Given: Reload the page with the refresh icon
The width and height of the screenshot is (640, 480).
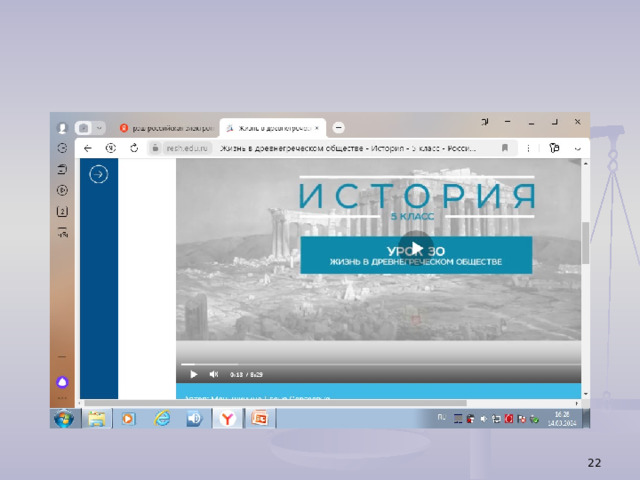Looking at the screenshot, I should 134,148.
